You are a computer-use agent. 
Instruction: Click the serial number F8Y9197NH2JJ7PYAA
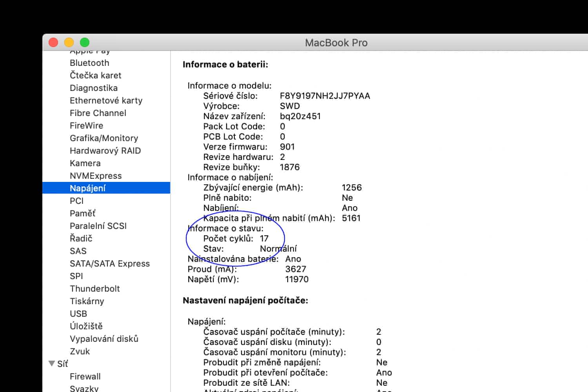(325, 96)
